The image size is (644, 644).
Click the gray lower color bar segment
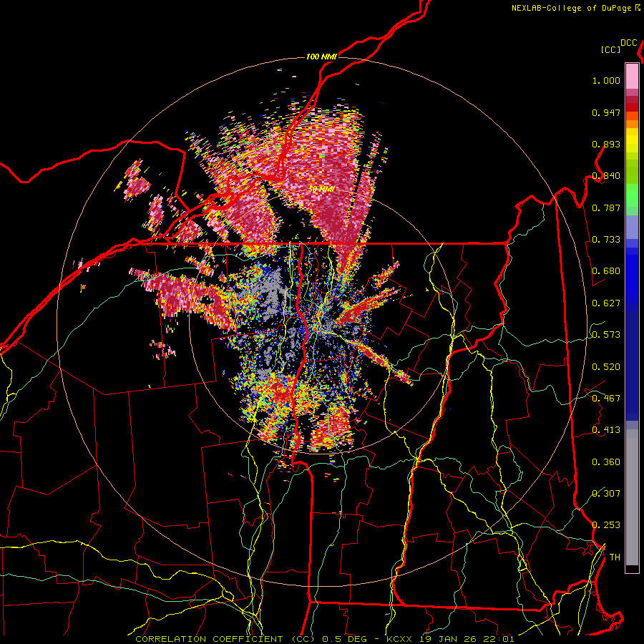(x=632, y=497)
